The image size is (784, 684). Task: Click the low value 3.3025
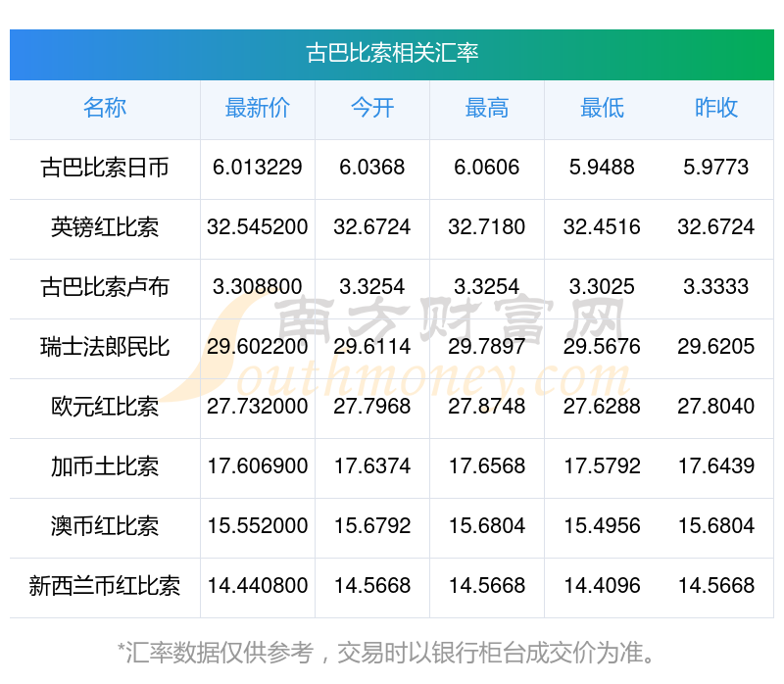[602, 286]
